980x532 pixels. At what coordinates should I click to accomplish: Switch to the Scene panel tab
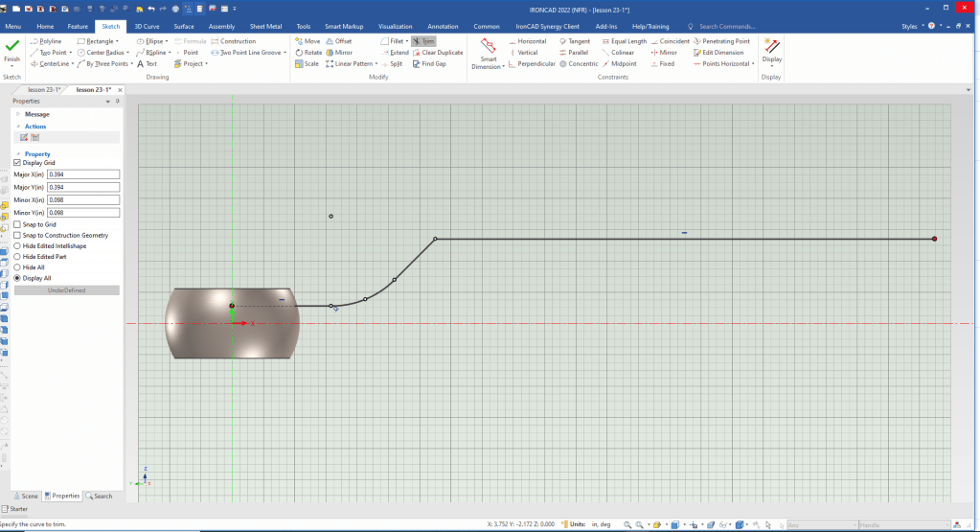click(26, 496)
